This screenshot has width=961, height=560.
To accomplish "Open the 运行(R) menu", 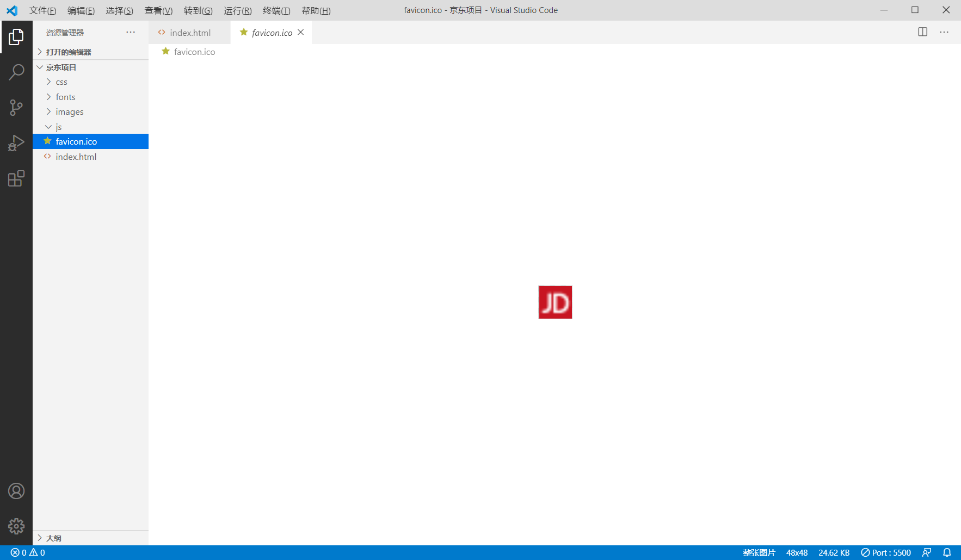I will [x=238, y=10].
